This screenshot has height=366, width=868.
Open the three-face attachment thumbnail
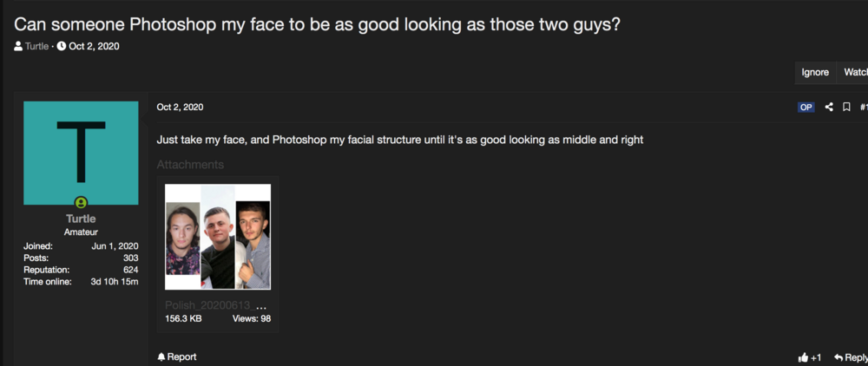(x=218, y=236)
